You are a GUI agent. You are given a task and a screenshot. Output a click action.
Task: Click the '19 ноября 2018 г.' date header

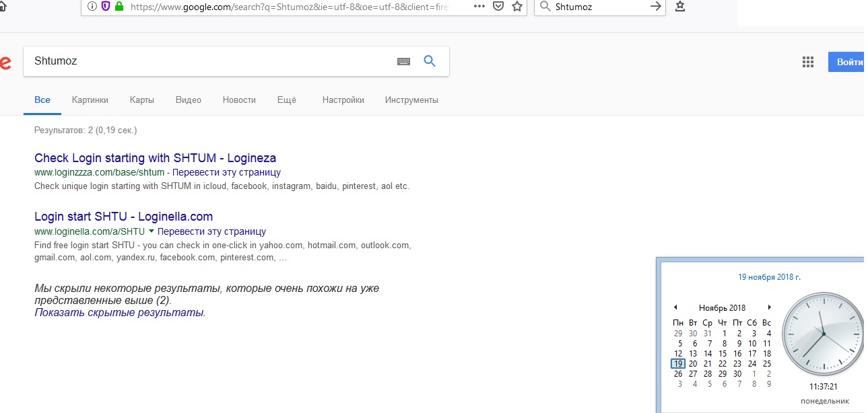click(769, 276)
